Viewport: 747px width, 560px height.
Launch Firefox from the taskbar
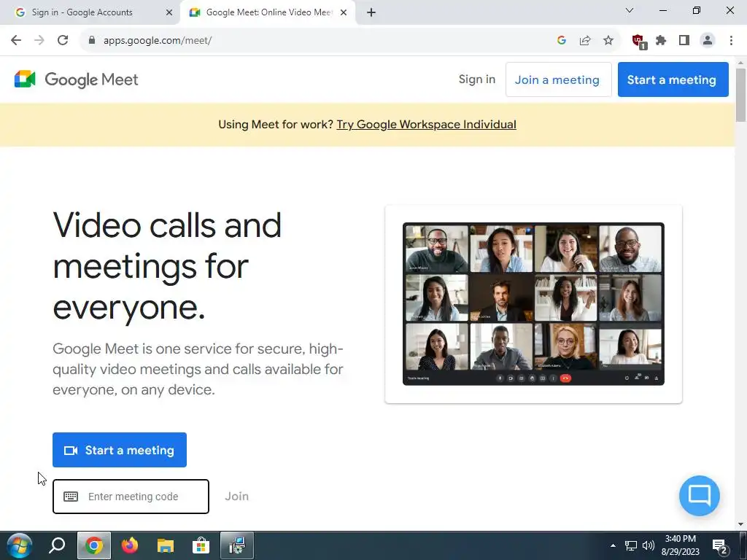130,545
